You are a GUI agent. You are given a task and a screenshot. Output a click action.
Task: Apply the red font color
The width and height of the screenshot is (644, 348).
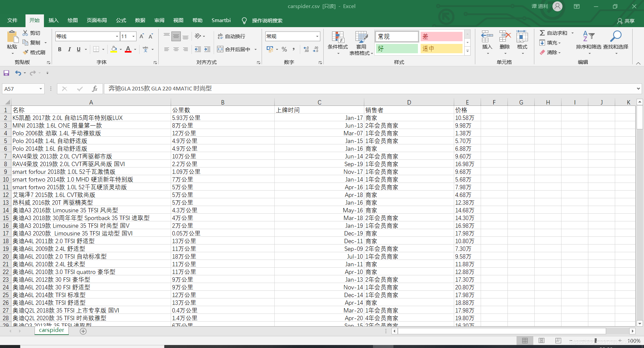[x=128, y=49]
